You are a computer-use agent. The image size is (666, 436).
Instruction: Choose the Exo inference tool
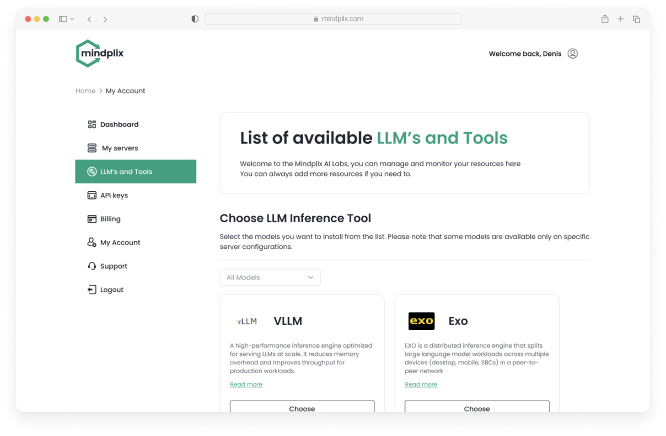pyautogui.click(x=477, y=408)
